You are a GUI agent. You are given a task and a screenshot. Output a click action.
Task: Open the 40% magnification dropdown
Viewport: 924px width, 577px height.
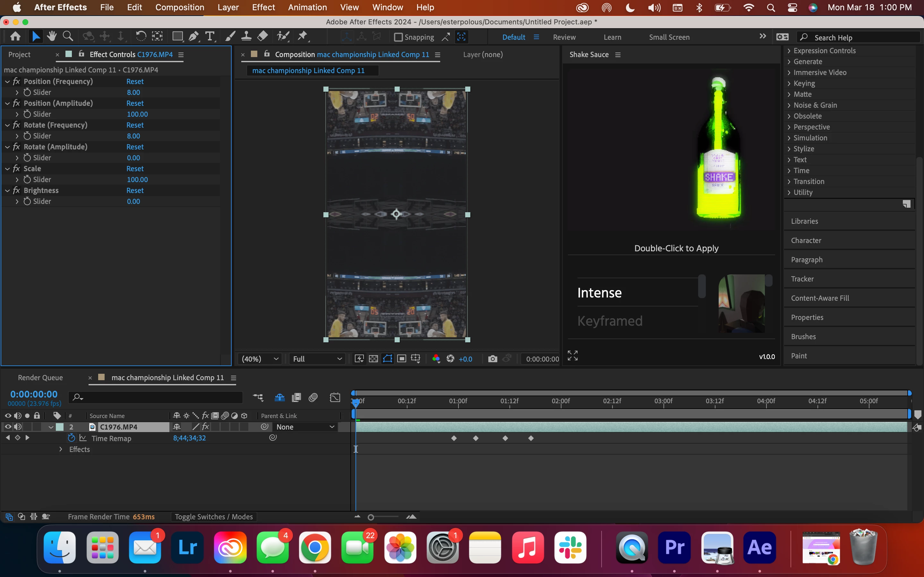click(260, 359)
